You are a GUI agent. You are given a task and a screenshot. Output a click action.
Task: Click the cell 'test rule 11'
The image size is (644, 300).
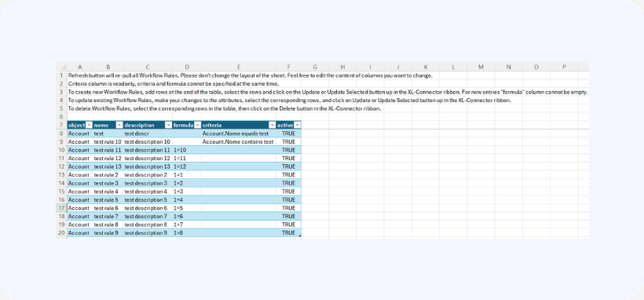click(x=108, y=150)
